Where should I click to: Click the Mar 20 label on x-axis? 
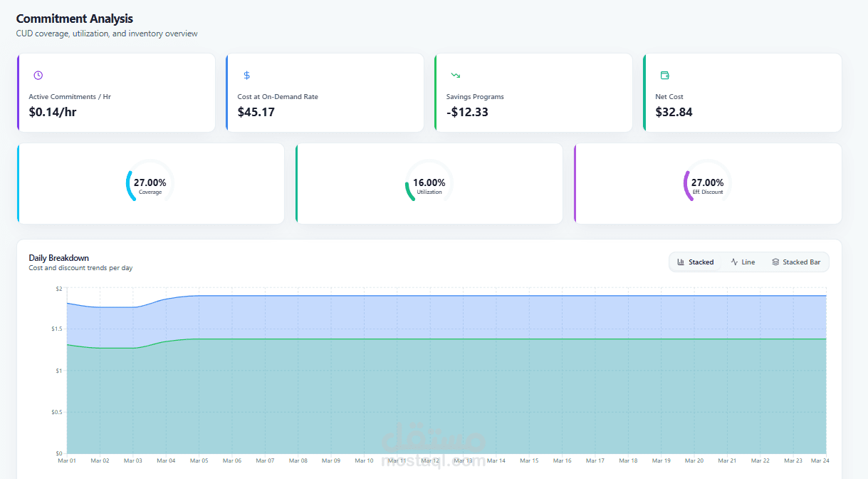(x=694, y=461)
